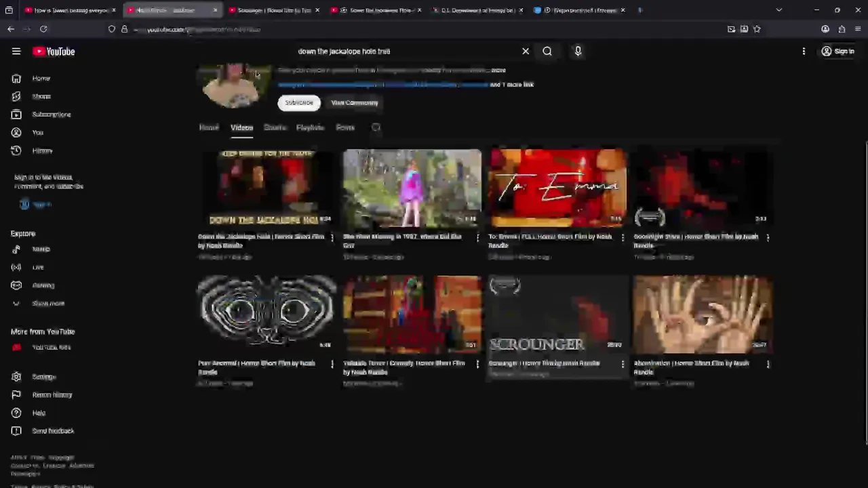The height and width of the screenshot is (488, 868).
Task: Switch to the channel Home tab
Action: (x=209, y=127)
